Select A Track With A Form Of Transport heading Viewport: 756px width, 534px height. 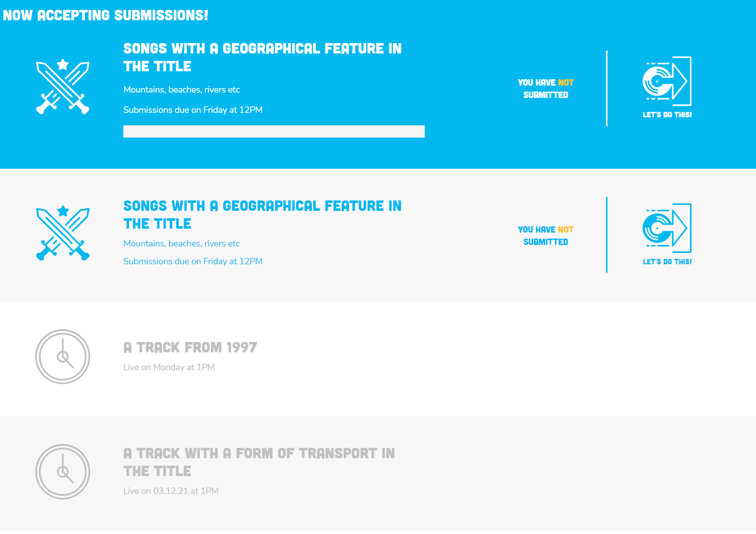point(259,462)
